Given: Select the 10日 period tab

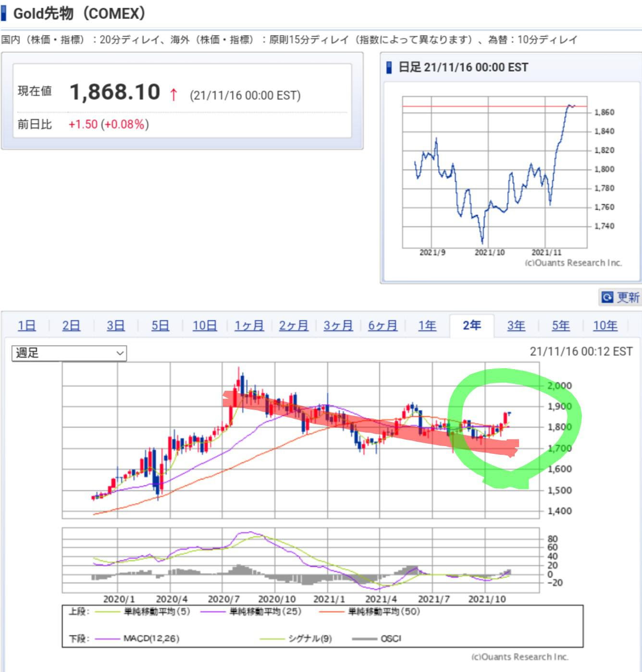Looking at the screenshot, I should point(205,326).
